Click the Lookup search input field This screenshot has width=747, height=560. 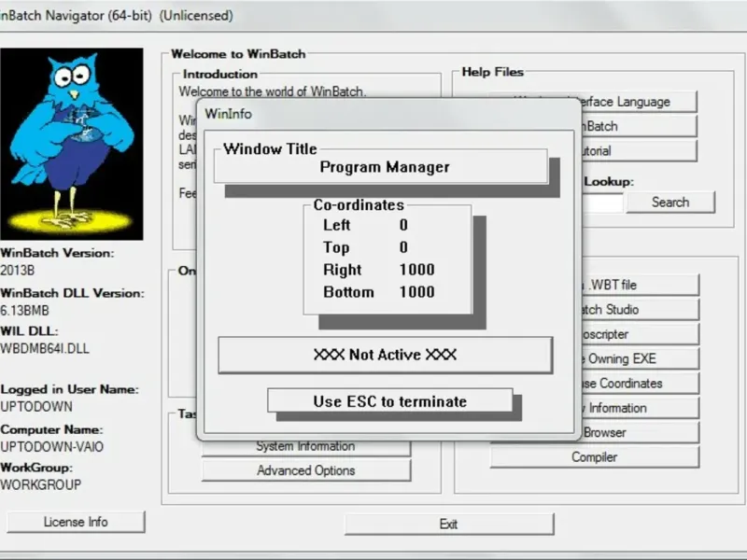[x=602, y=203]
